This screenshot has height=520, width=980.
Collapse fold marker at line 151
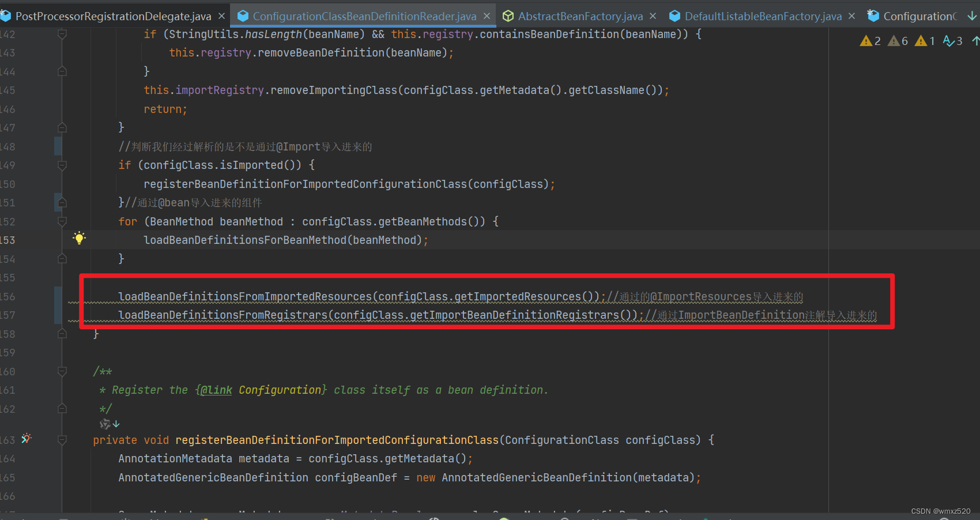pos(62,202)
